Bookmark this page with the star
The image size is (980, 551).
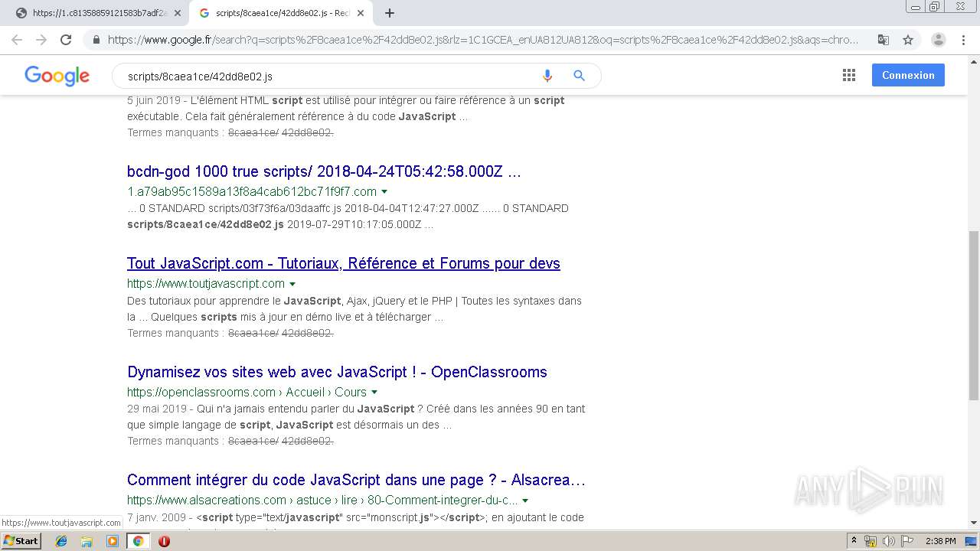[x=908, y=40]
